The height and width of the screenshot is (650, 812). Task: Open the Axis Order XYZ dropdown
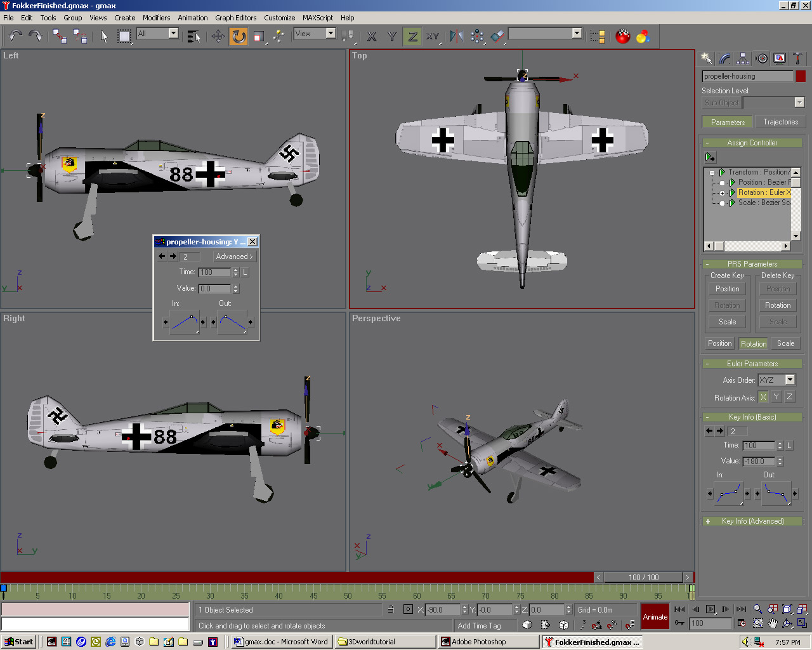[x=790, y=380]
